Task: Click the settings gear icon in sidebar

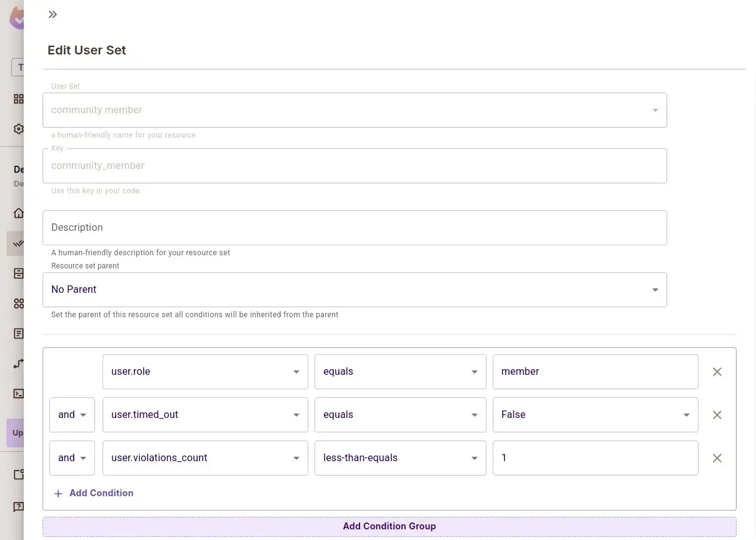Action: pos(19,129)
